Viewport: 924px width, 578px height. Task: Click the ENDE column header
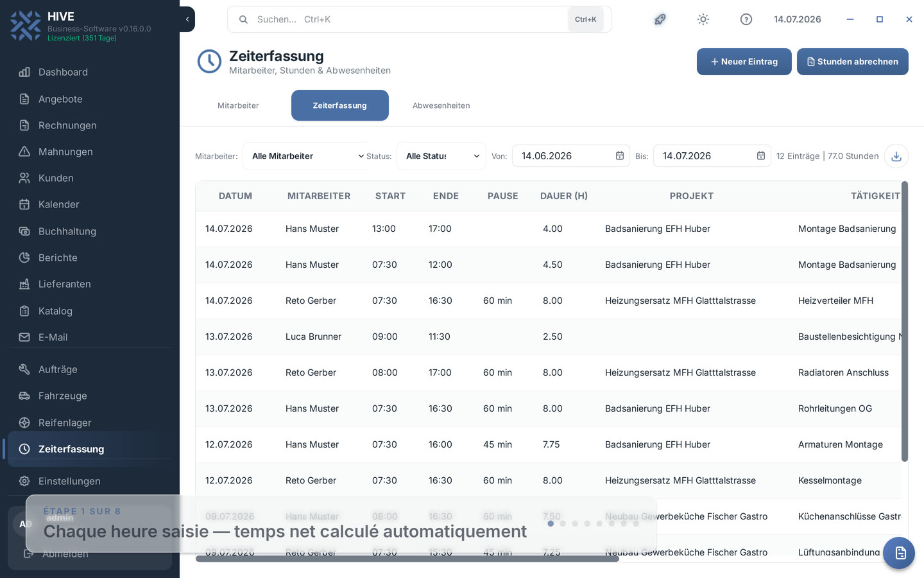[x=446, y=196]
